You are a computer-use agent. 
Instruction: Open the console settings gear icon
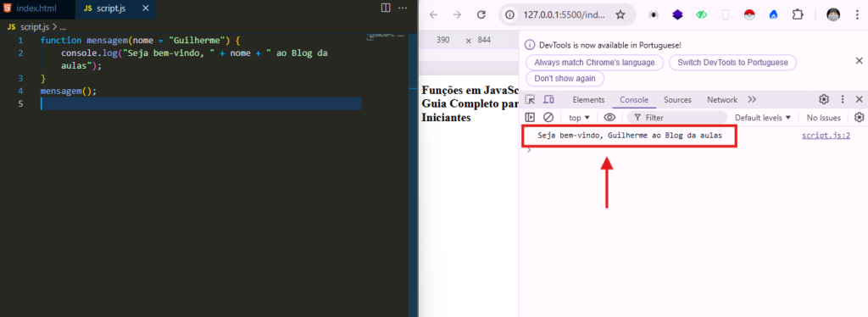[x=860, y=117]
